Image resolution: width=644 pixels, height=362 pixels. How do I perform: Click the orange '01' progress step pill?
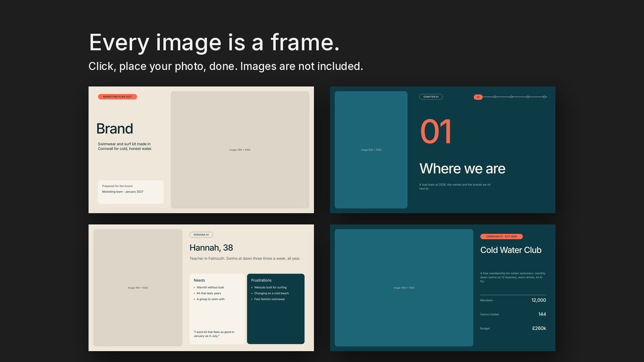coord(478,97)
